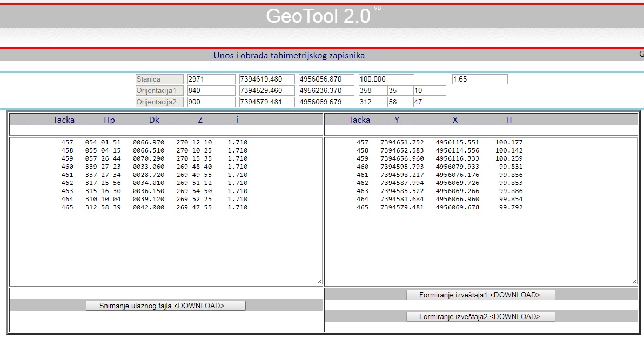Focus the Stanica number field containing 2971
The width and height of the screenshot is (644, 338).
[211, 79]
